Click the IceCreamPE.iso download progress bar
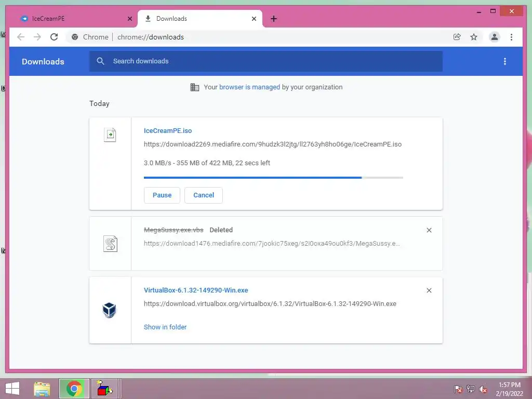This screenshot has width=532, height=399. pos(273,178)
